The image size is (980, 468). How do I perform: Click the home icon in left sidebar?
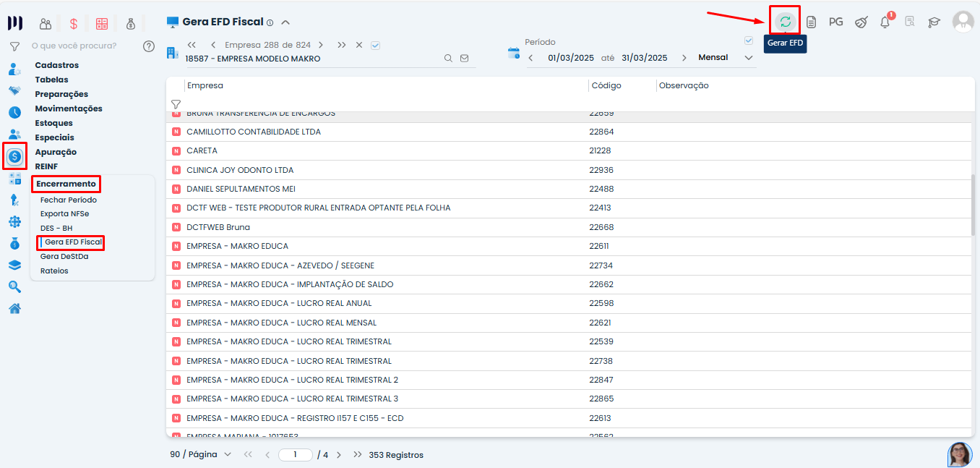pos(14,309)
